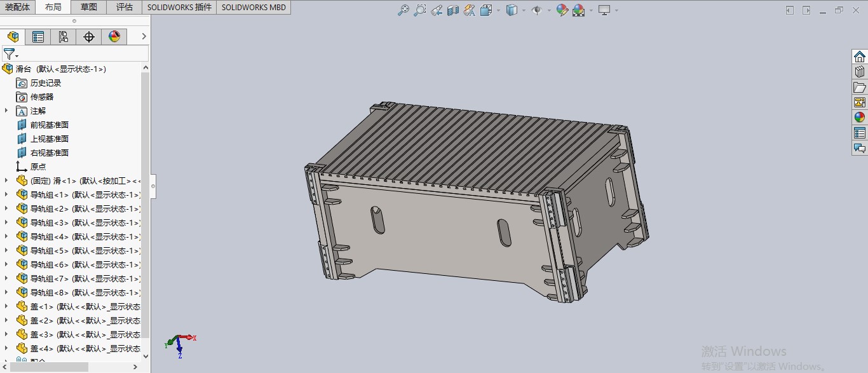Switch to the 评估 ribbon tab
Viewport: 868px width, 373px height.
point(124,7)
